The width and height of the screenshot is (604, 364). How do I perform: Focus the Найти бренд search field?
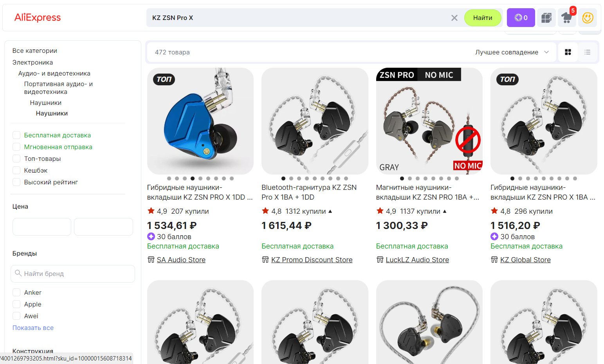73,274
